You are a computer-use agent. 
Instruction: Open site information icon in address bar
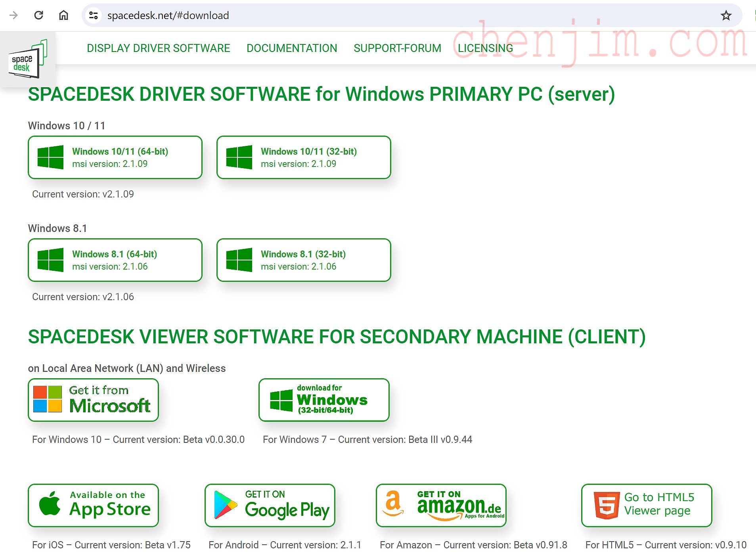coord(94,15)
